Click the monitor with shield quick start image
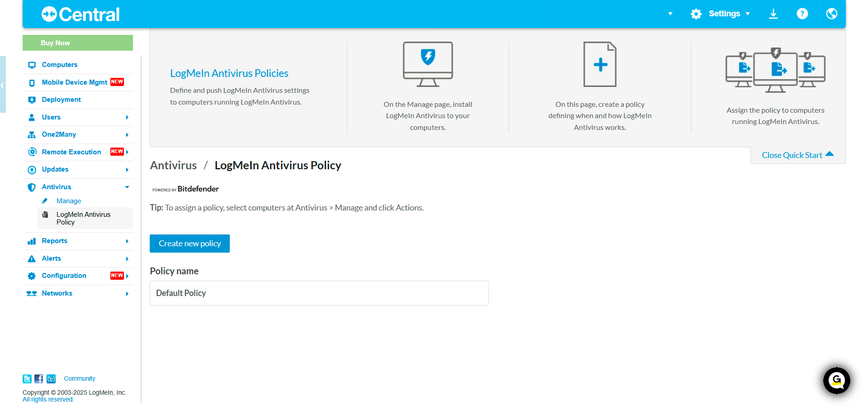This screenshot has width=868, height=411. [428, 64]
